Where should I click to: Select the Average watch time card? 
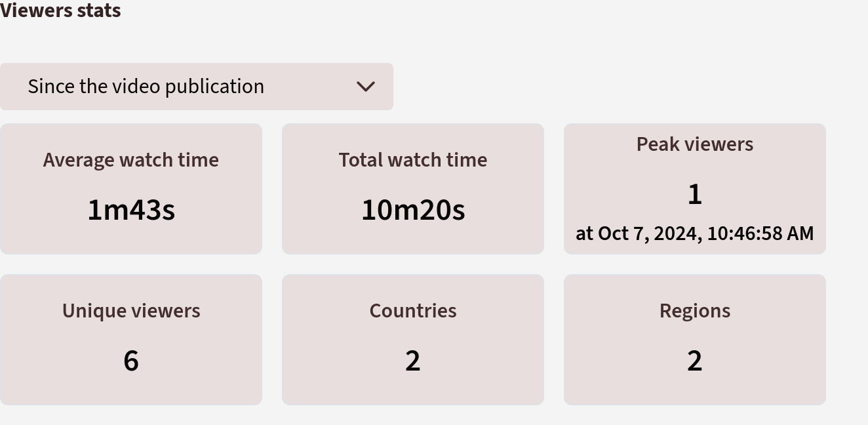coord(131,189)
